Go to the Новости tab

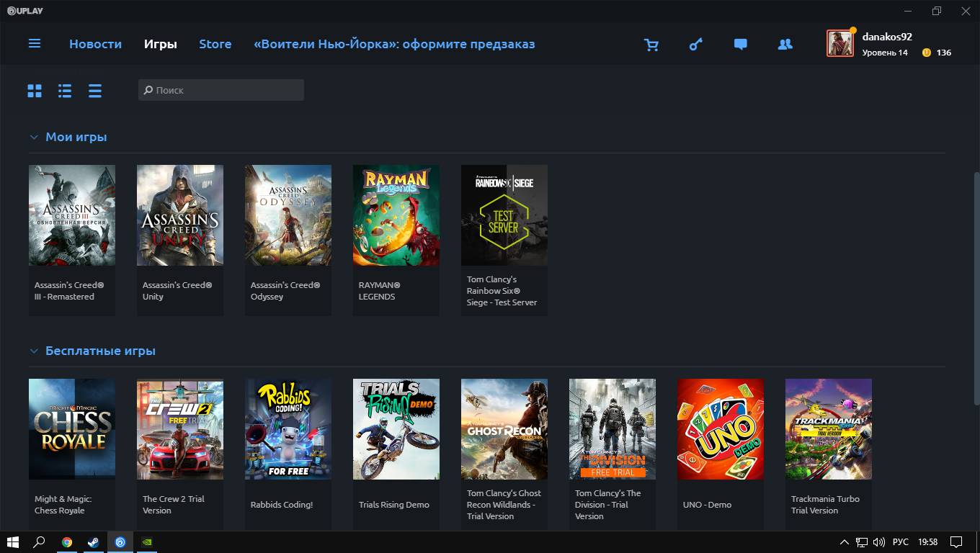point(95,44)
